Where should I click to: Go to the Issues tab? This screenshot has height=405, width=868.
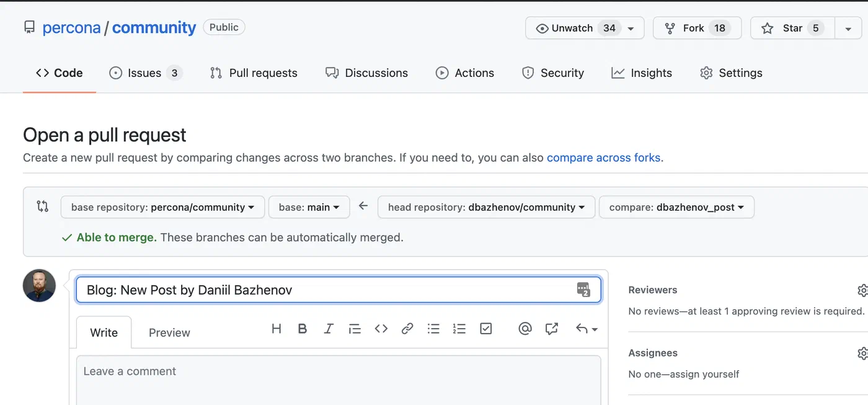(145, 73)
